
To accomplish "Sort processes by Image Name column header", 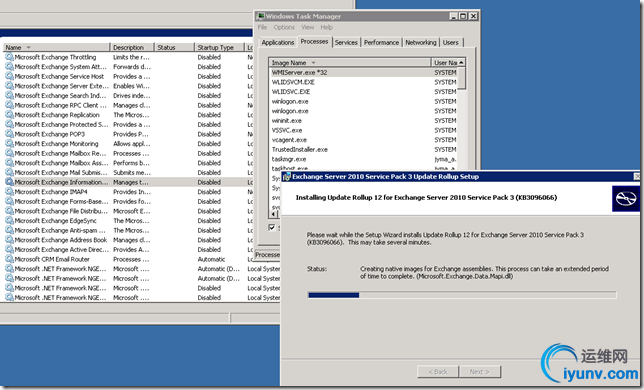I will pos(350,63).
